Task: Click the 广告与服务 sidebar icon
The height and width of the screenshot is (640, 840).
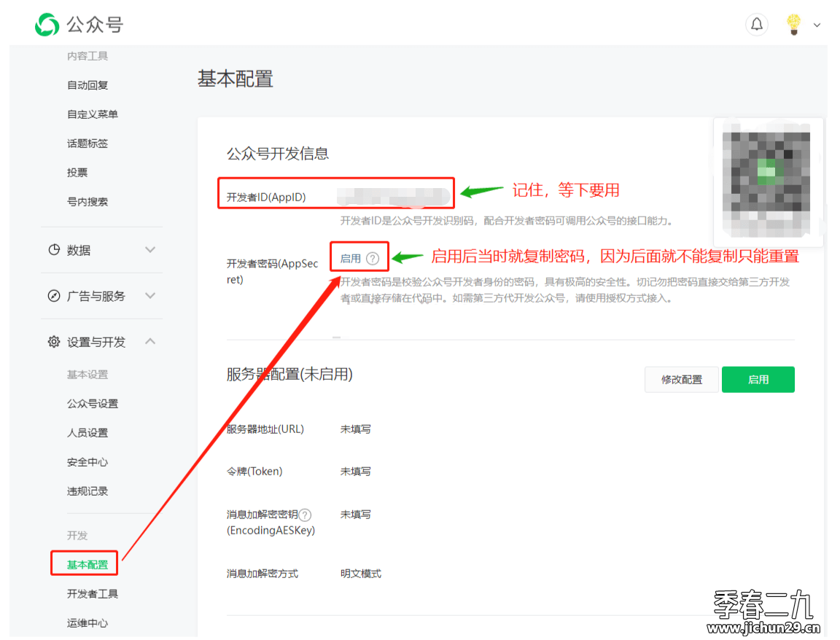Action: (55, 296)
